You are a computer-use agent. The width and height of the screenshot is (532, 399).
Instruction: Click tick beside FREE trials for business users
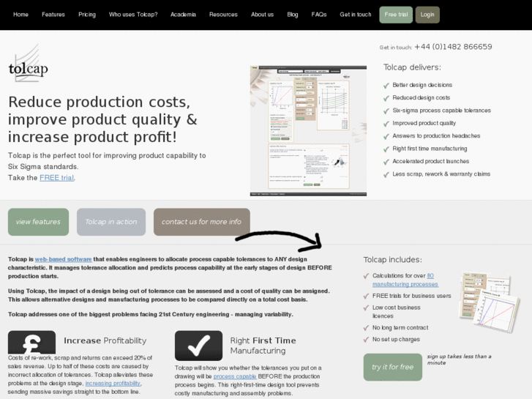tap(366, 296)
